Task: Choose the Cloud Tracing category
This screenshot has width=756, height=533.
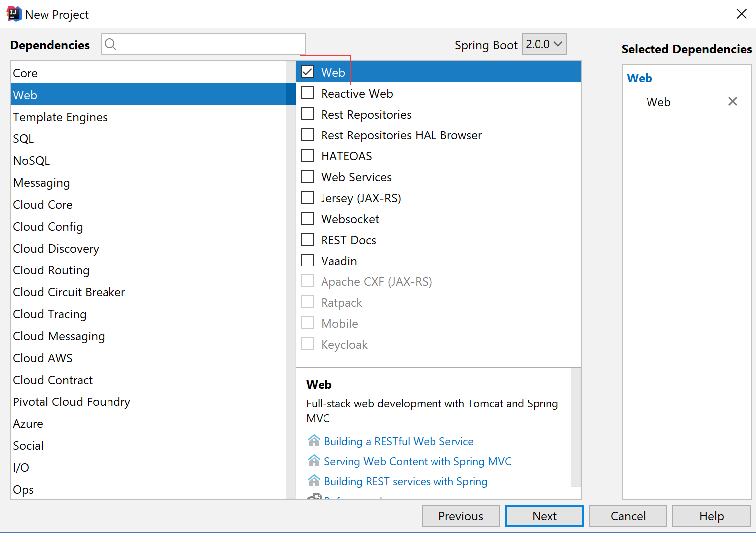Action: (148, 314)
